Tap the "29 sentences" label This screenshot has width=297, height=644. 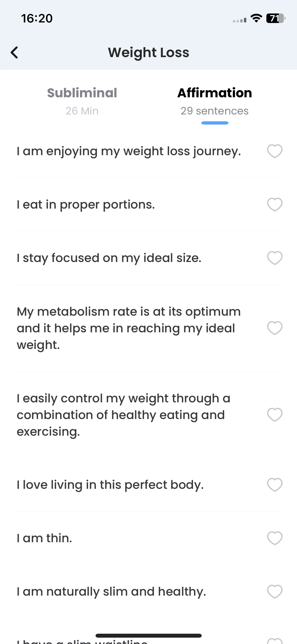pos(214,111)
